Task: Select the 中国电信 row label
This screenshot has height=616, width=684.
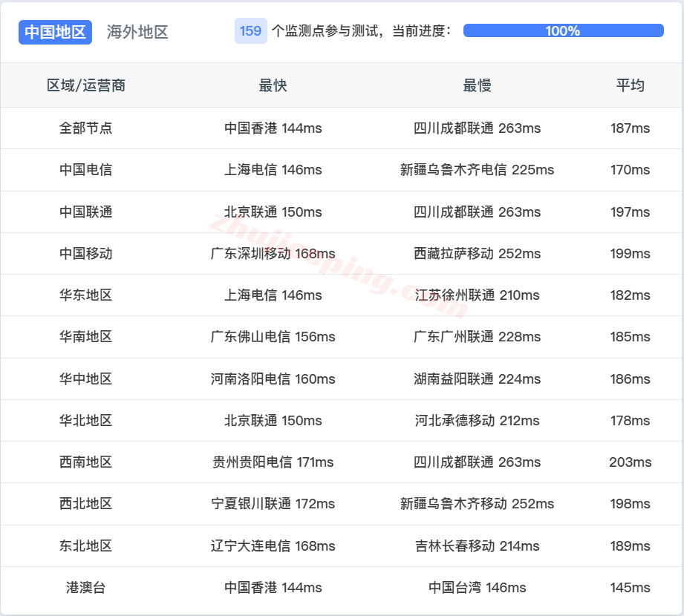Action: pyautogui.click(x=86, y=169)
